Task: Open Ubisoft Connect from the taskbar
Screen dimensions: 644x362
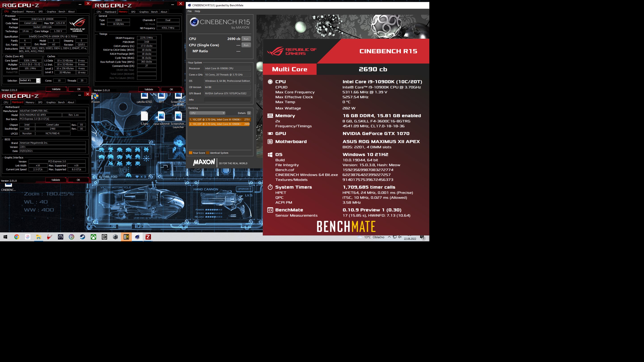Action: tap(72, 237)
